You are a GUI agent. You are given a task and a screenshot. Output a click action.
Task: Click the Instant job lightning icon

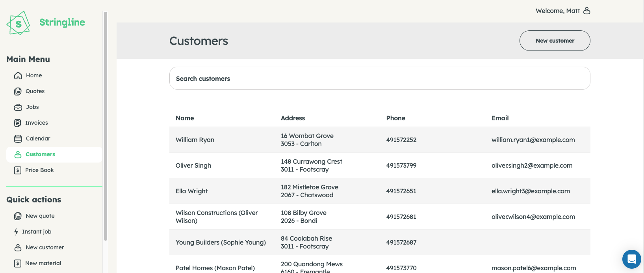tap(16, 232)
